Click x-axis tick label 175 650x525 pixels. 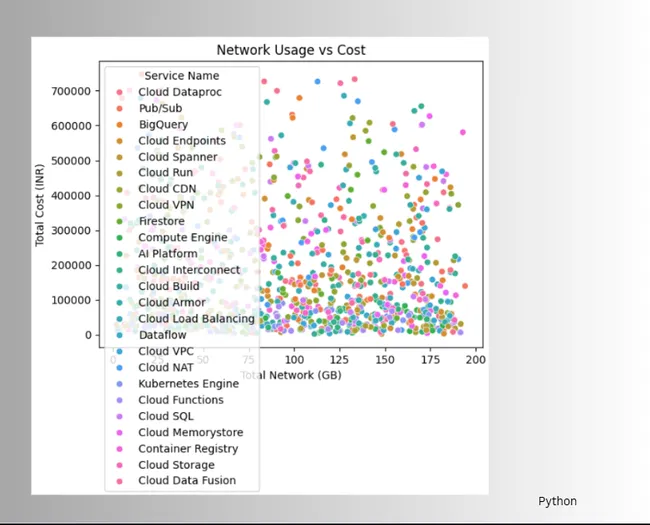click(x=430, y=359)
